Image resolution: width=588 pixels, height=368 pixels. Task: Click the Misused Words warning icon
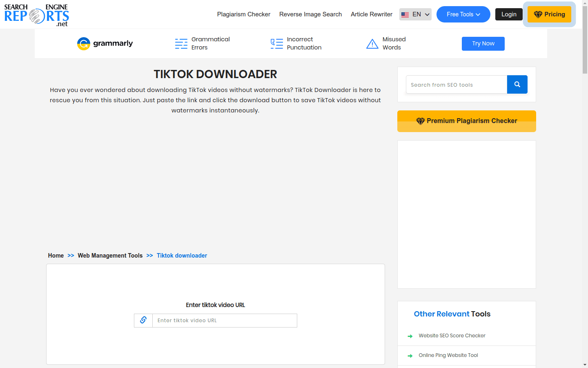tap(372, 43)
